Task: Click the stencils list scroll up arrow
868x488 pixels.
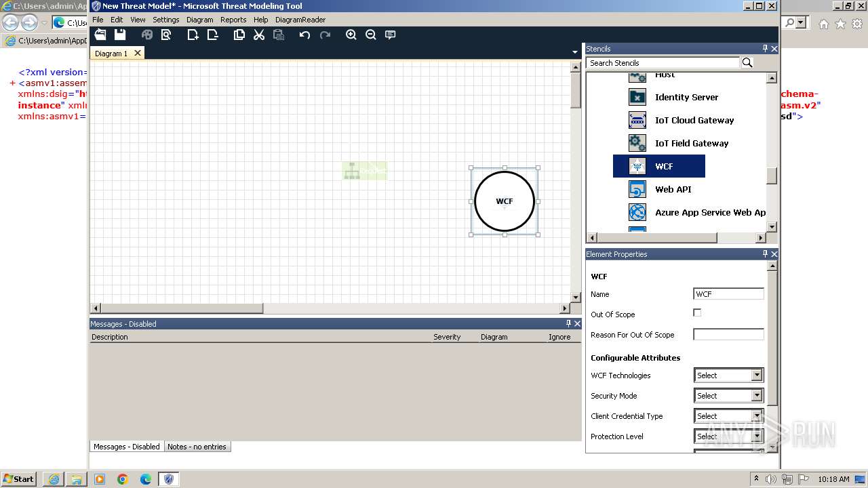Action: click(x=772, y=78)
